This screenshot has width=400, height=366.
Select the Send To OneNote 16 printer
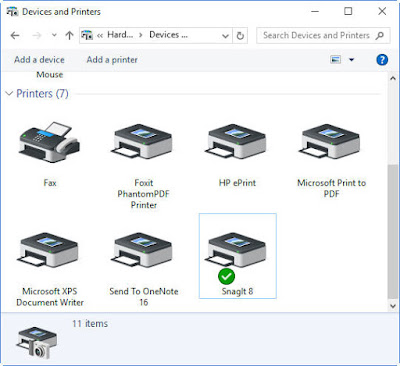pos(143,250)
